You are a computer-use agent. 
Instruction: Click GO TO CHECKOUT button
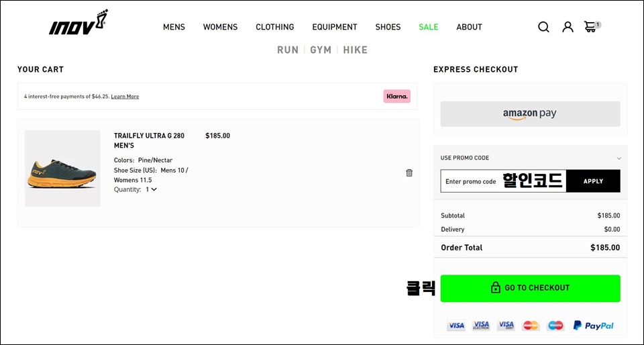[530, 289]
